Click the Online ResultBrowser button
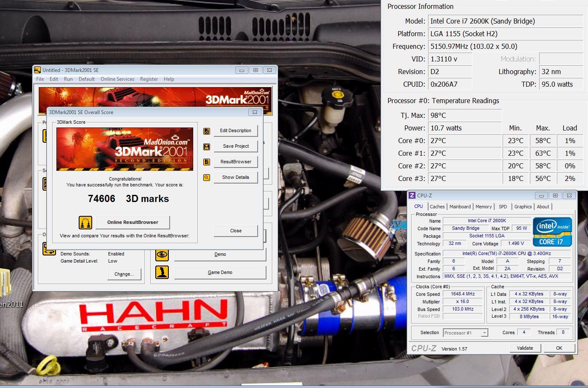The width and height of the screenshot is (588, 388). pos(133,223)
